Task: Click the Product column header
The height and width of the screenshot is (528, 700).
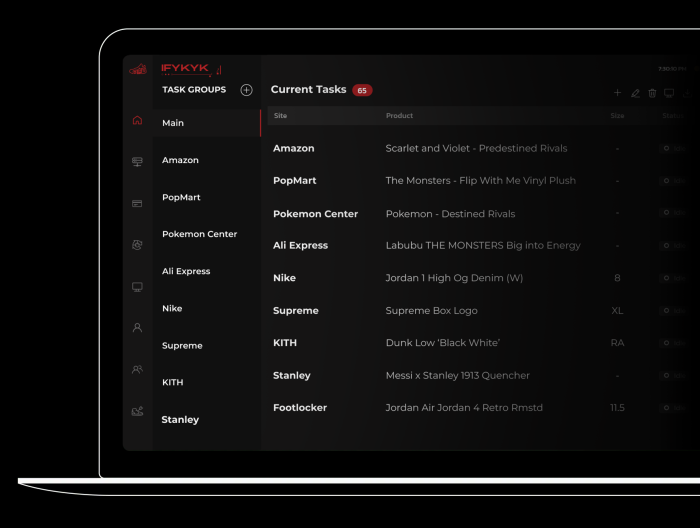Action: [399, 116]
